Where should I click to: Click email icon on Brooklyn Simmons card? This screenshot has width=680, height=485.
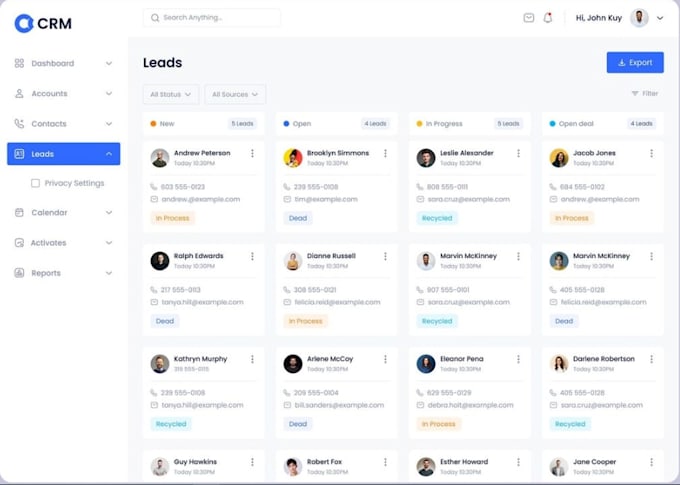287,200
